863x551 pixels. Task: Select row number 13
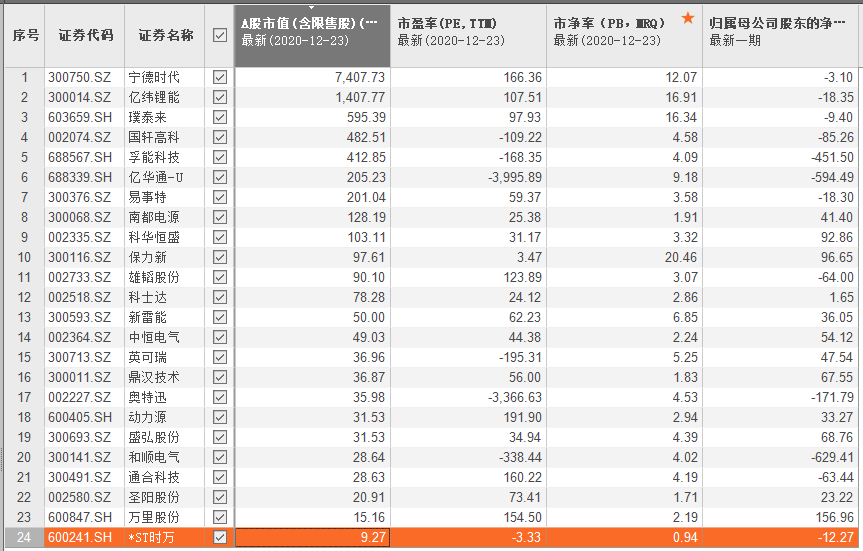click(24, 318)
